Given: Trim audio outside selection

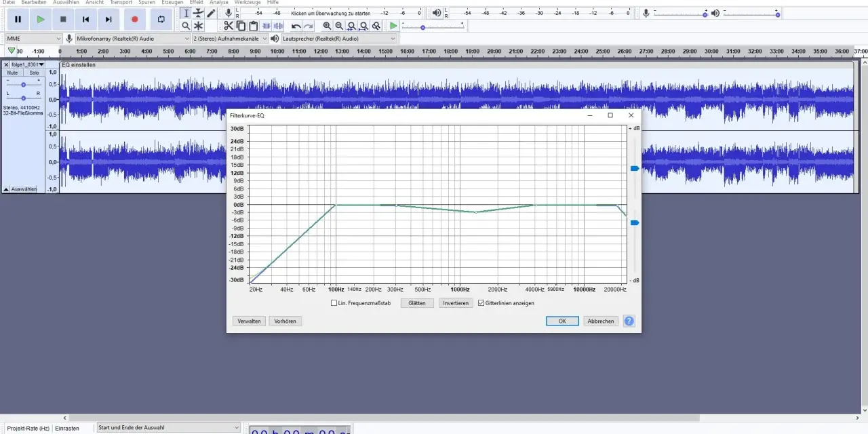Looking at the screenshot, I should point(266,26).
